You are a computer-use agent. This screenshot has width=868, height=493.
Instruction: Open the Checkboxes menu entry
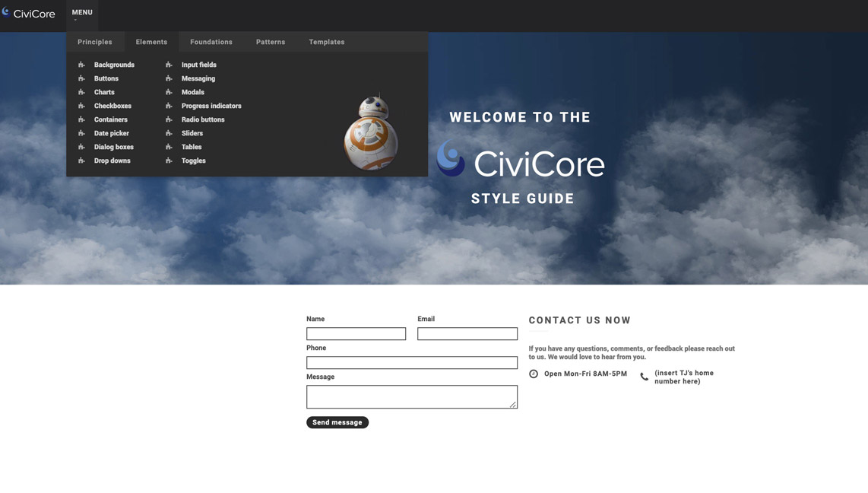(x=112, y=106)
